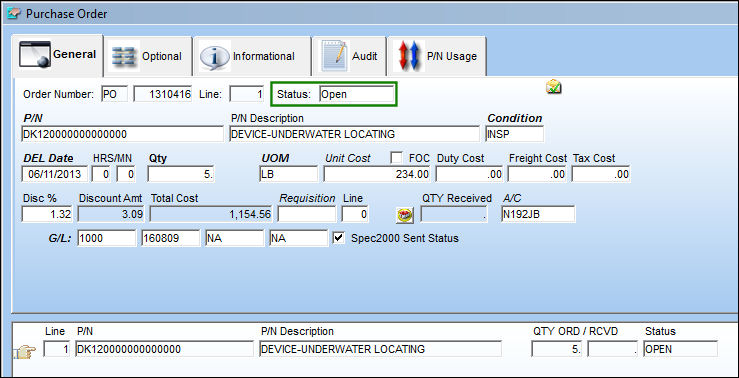
Task: Click the bottom grid Line field 1
Action: coord(57,349)
